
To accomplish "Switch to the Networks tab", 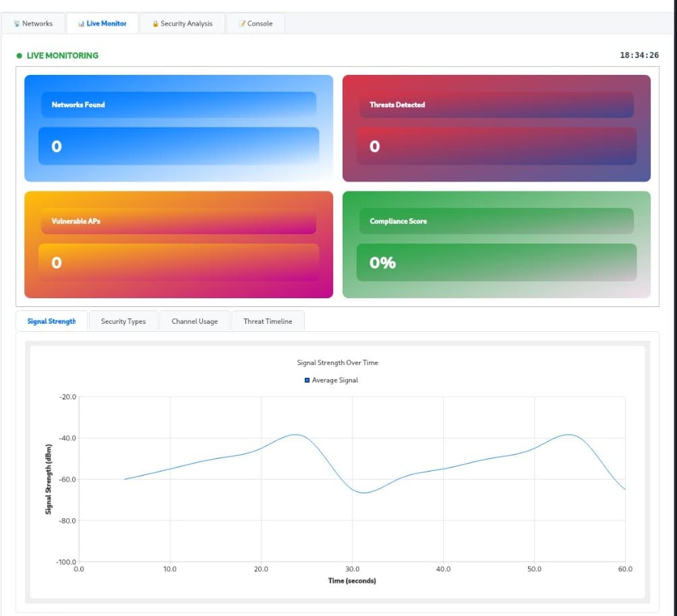I will tap(34, 23).
